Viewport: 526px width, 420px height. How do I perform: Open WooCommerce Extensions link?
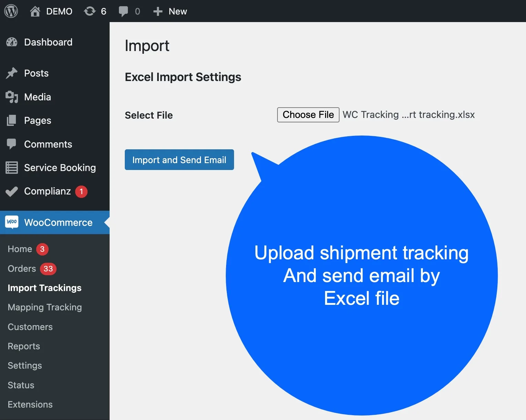30,404
